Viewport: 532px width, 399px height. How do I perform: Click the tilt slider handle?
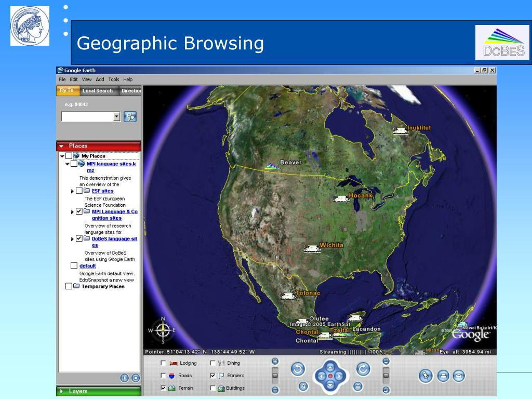pos(386,375)
